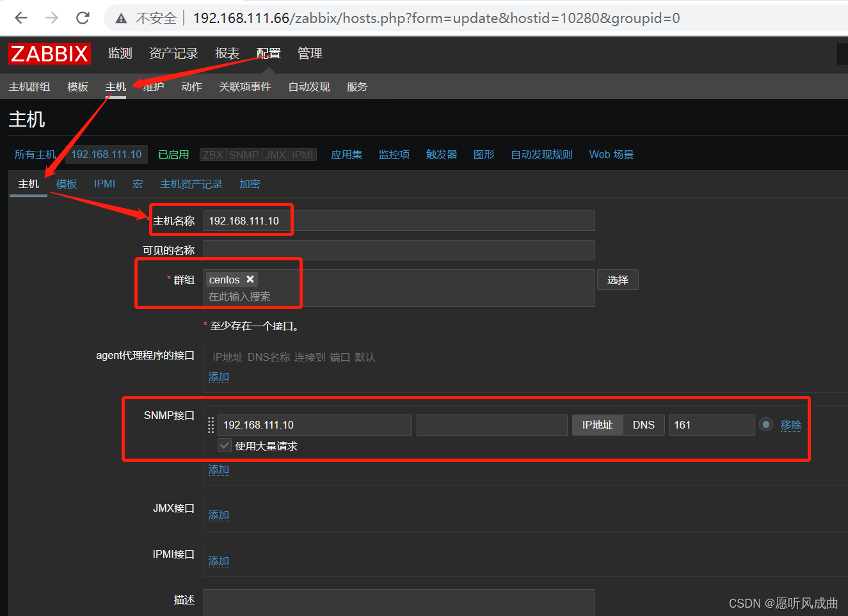Open Web 场景 for this host

point(612,154)
